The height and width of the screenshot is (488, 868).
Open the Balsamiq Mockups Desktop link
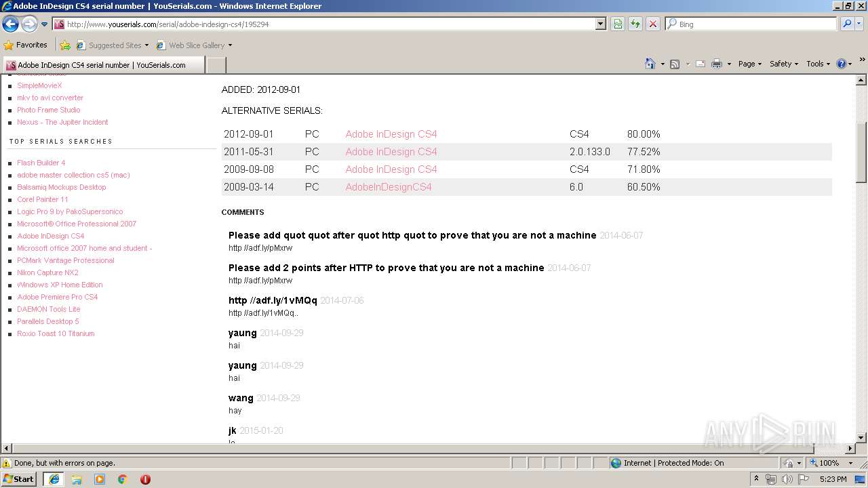(x=62, y=187)
